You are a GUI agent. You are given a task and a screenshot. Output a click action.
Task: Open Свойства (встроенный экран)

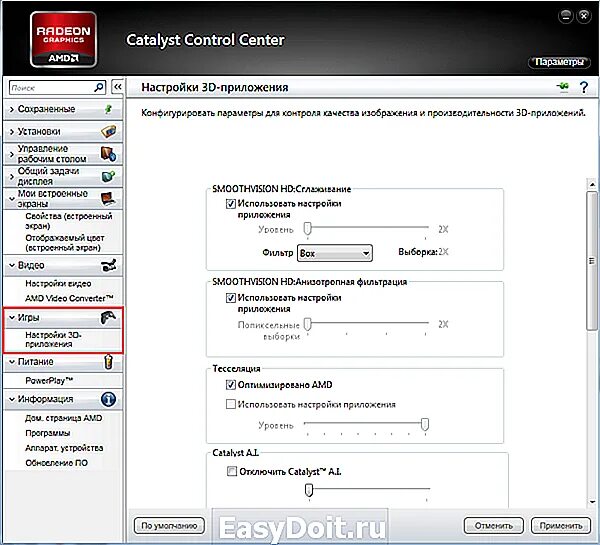(69, 221)
